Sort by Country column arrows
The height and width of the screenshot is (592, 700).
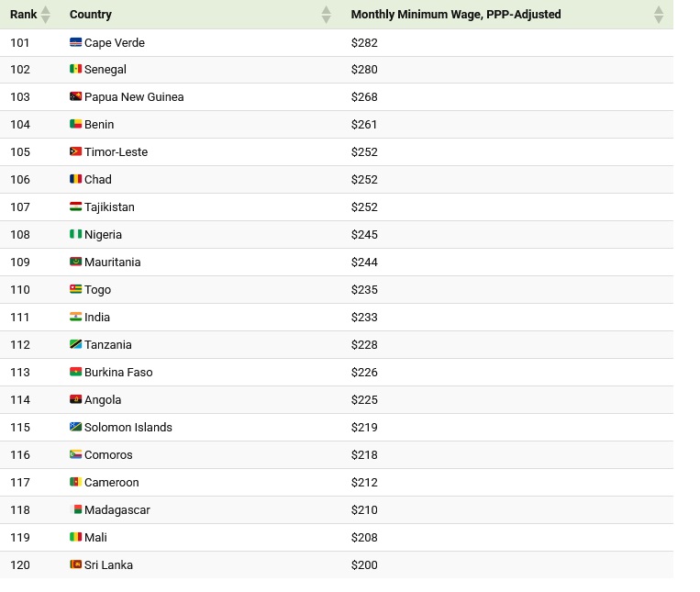pos(327,15)
